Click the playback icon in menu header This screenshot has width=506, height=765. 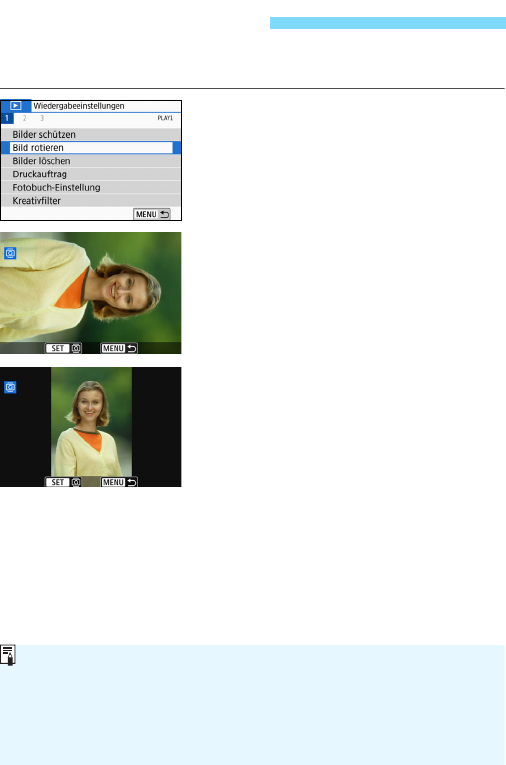[x=16, y=106]
